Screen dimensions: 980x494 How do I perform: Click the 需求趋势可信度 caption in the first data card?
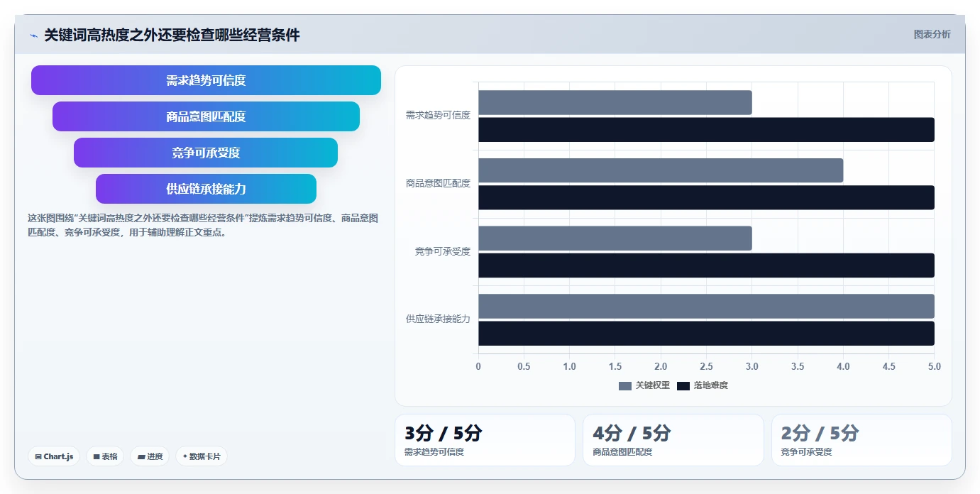(434, 451)
